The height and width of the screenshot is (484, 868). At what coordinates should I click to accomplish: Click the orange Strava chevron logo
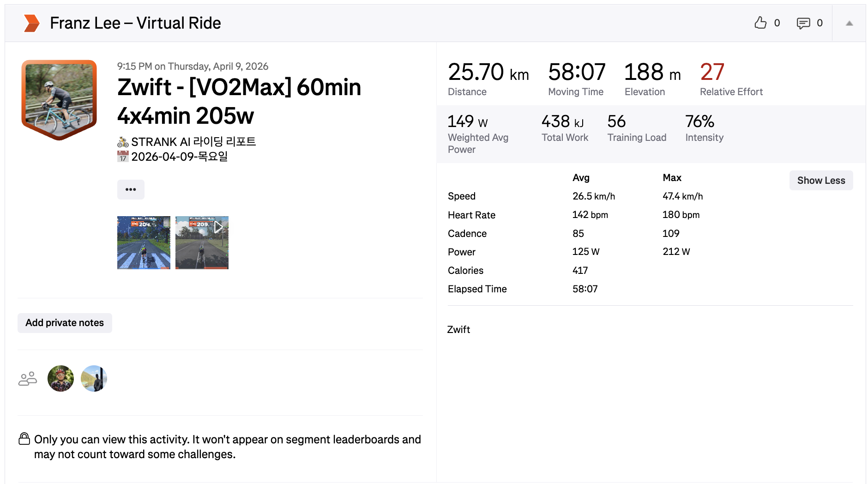coord(31,23)
